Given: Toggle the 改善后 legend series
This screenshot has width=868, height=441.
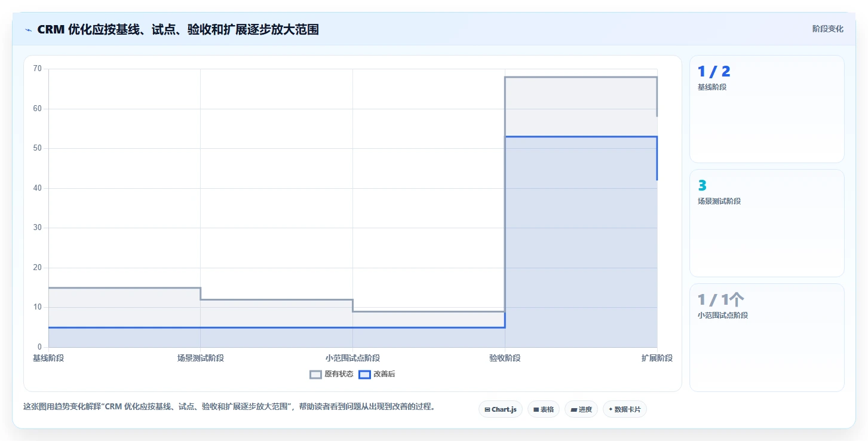Looking at the screenshot, I should pyautogui.click(x=377, y=374).
